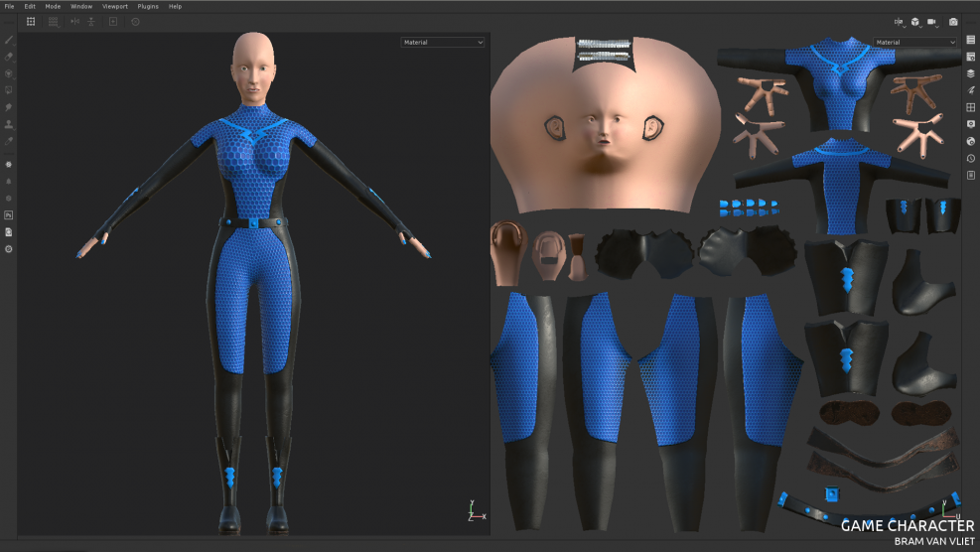This screenshot has height=552, width=980.
Task: Select the Paint brush tool
Action: coord(9,41)
